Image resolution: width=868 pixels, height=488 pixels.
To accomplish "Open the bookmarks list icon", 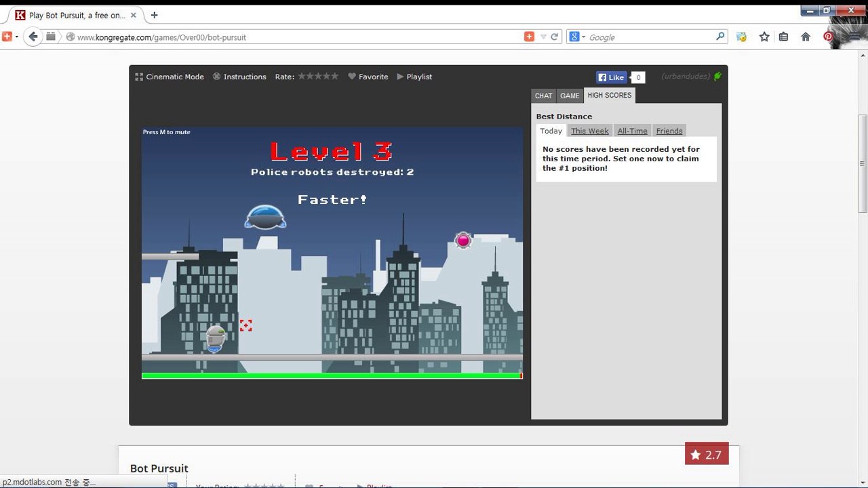I will coord(784,37).
